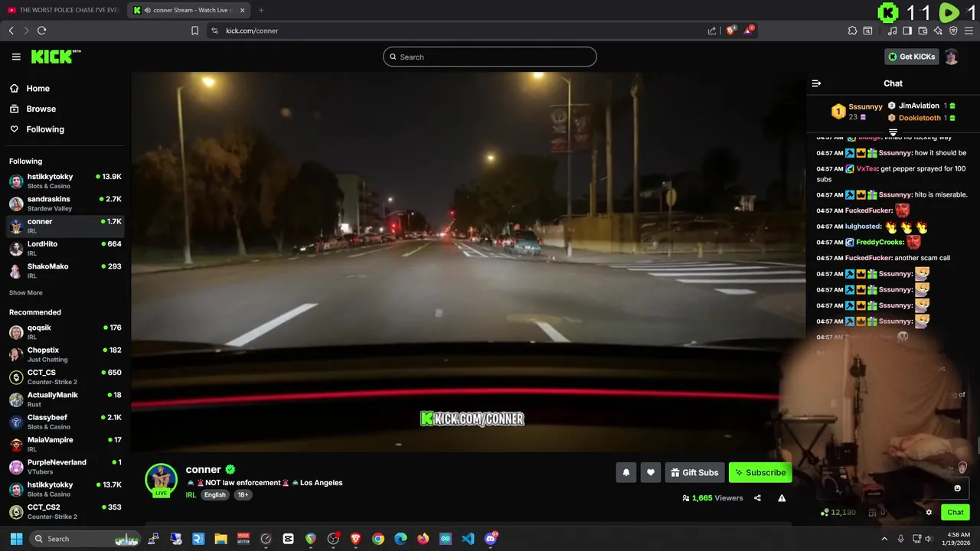Click the IRL category link under conner
Viewport: 980px width, 551px height.
point(191,494)
